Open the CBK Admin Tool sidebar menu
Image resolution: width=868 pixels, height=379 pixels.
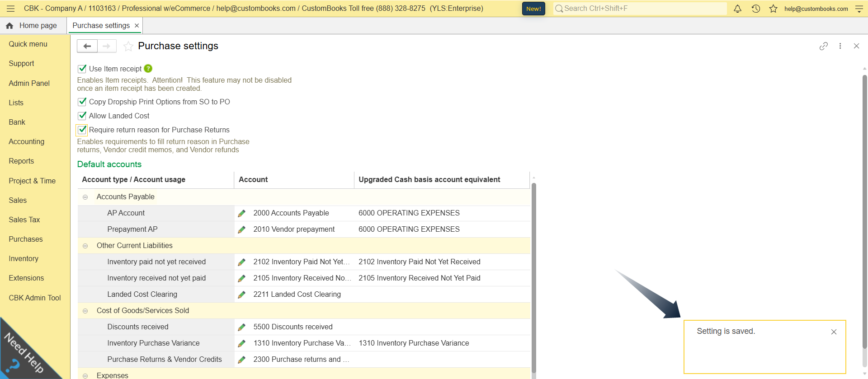35,298
